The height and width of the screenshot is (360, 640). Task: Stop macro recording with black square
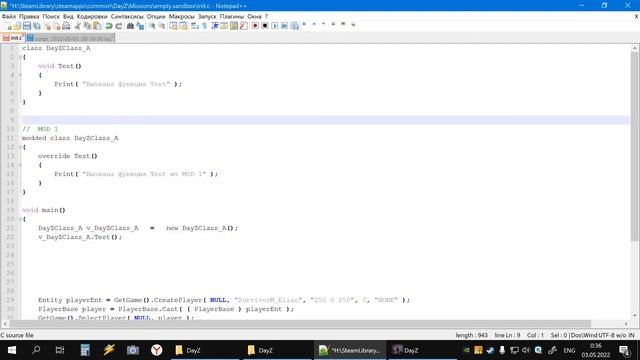tap(265, 26)
